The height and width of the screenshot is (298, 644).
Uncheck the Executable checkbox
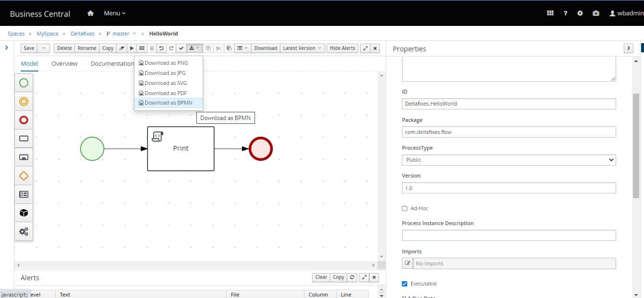click(x=404, y=284)
